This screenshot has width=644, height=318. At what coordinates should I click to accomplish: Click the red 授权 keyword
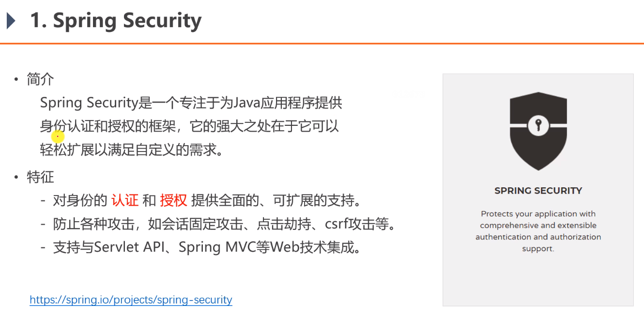coord(173,200)
